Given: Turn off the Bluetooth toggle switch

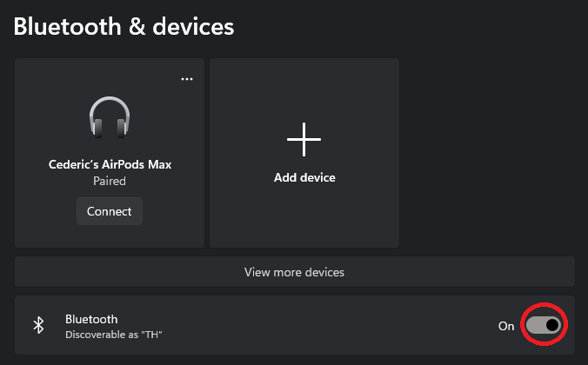Looking at the screenshot, I should coord(544,325).
